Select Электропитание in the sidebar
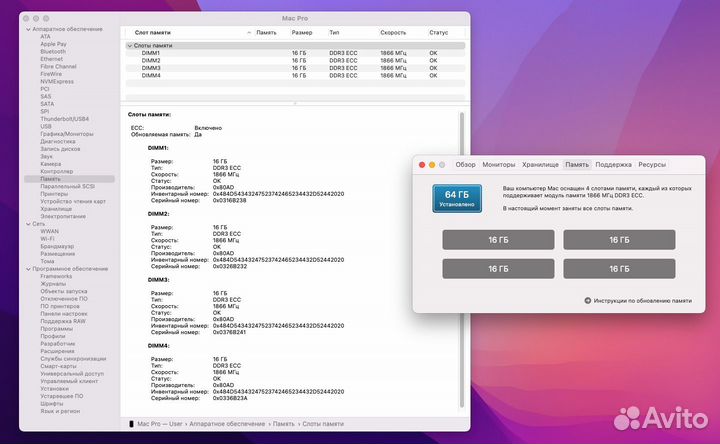The width and height of the screenshot is (720, 444). 63,216
